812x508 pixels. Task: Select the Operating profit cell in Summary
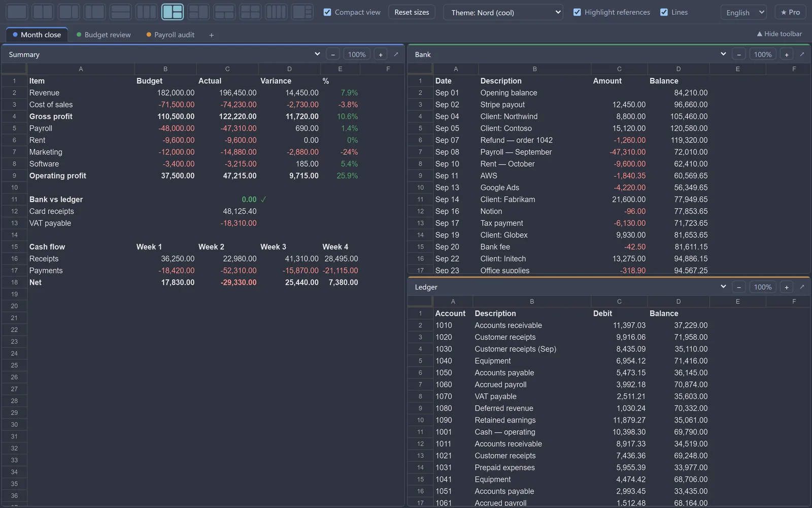pos(81,176)
